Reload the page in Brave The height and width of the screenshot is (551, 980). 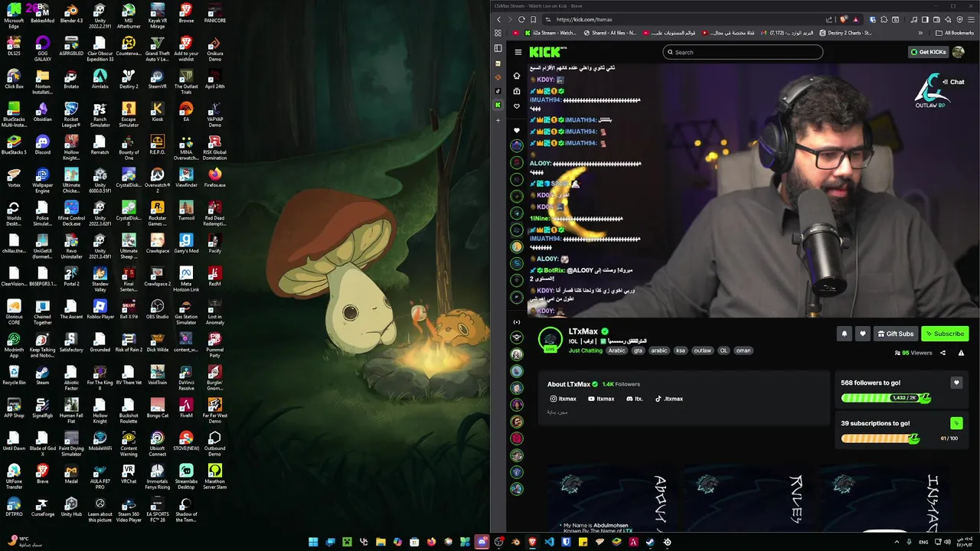[x=521, y=19]
